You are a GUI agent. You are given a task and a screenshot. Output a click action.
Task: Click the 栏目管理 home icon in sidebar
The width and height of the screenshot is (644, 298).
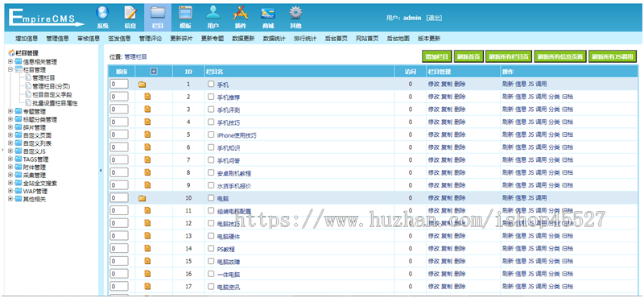coord(11,53)
